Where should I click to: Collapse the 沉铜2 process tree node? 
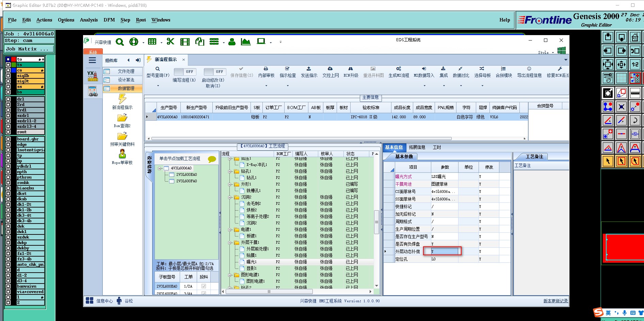coord(230,197)
